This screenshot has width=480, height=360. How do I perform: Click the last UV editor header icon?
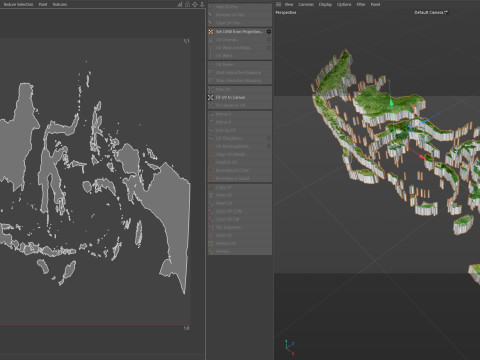coord(202,4)
